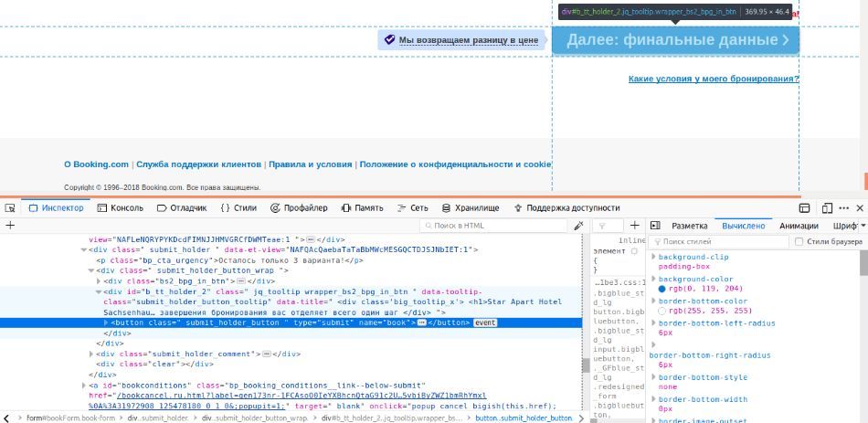Screen dimensions: 868x423
Task: Expand the background-clip computed property
Action: [x=653, y=257]
